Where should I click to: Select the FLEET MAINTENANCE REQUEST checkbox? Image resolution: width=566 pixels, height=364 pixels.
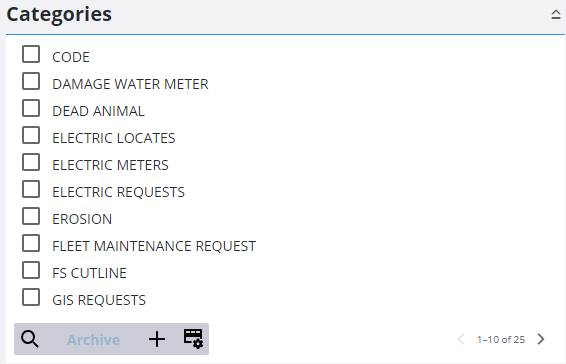[x=31, y=243]
